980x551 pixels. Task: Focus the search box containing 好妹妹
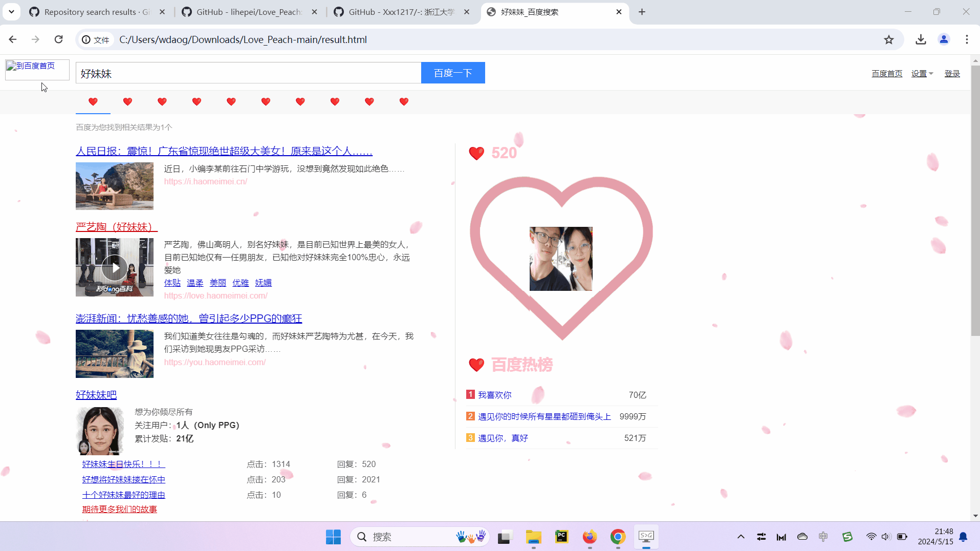pos(248,73)
